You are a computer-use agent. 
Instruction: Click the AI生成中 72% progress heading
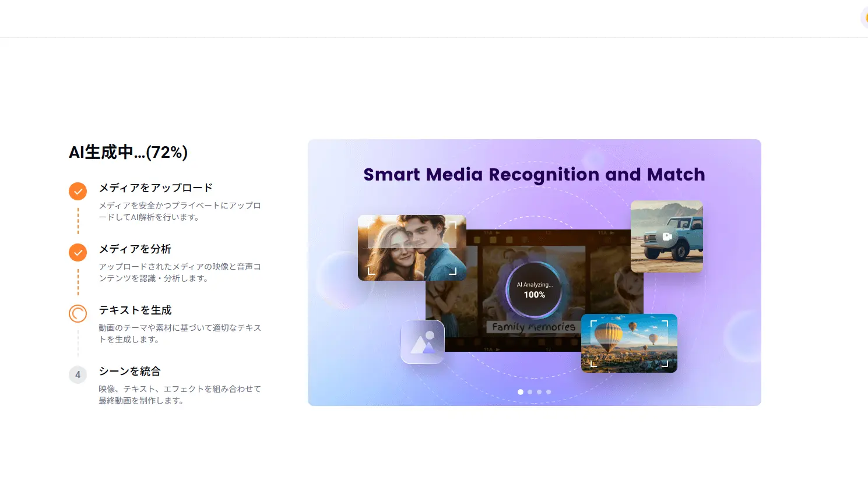pyautogui.click(x=128, y=153)
